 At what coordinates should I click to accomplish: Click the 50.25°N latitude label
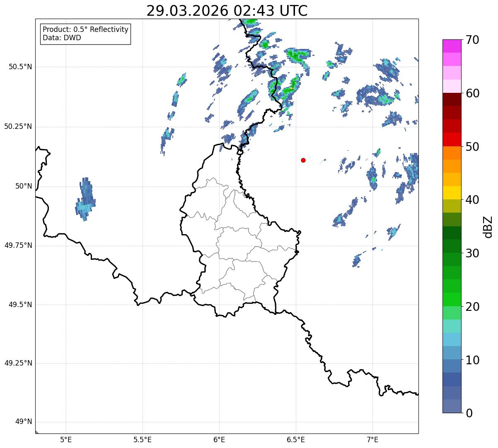tap(18, 126)
